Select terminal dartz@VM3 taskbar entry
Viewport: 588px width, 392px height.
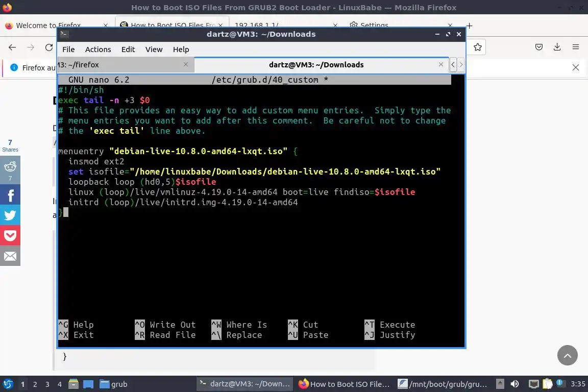coord(245,384)
